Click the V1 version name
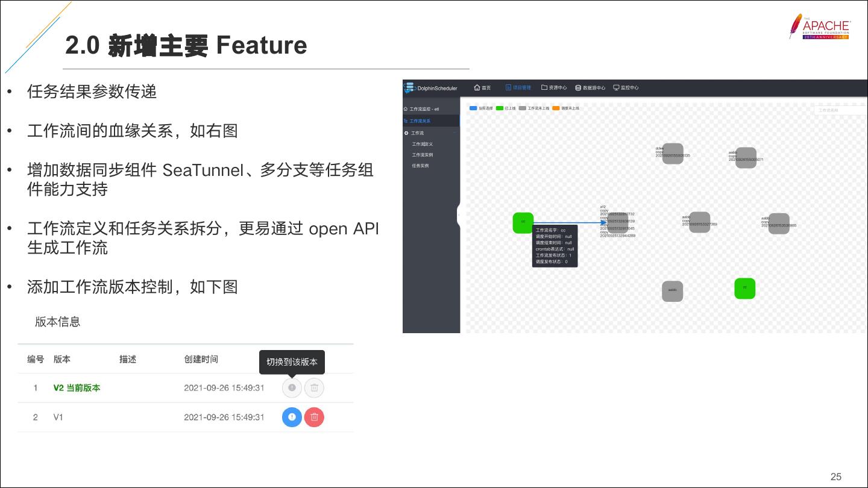The image size is (868, 488). [58, 418]
